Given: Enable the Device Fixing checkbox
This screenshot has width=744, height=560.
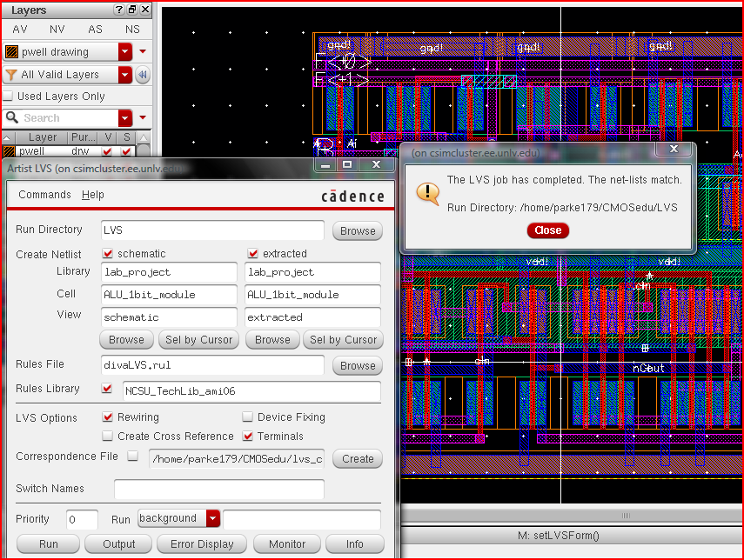Looking at the screenshot, I should pyautogui.click(x=248, y=417).
